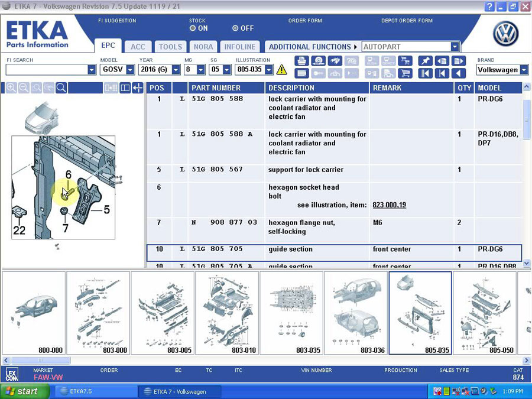Click thumbnail strip right scroll arrow
Screen dimensions: 532x399
526,360
